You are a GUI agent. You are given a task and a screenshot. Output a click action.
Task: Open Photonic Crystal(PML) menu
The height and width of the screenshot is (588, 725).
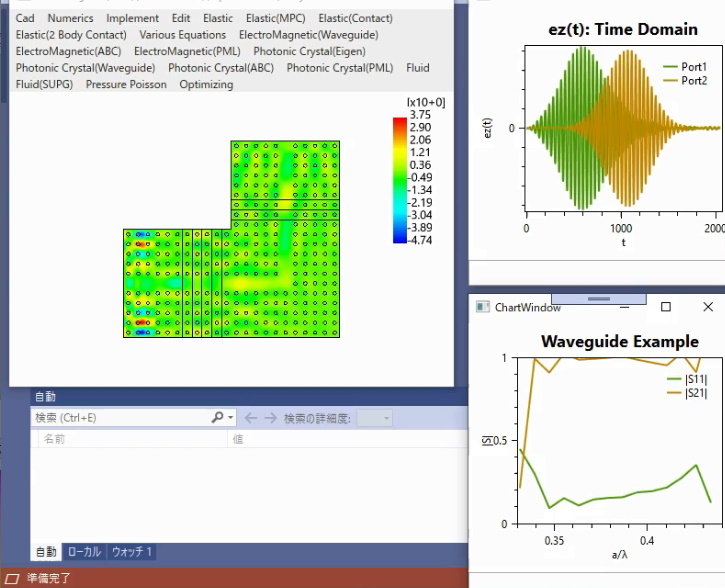point(340,68)
